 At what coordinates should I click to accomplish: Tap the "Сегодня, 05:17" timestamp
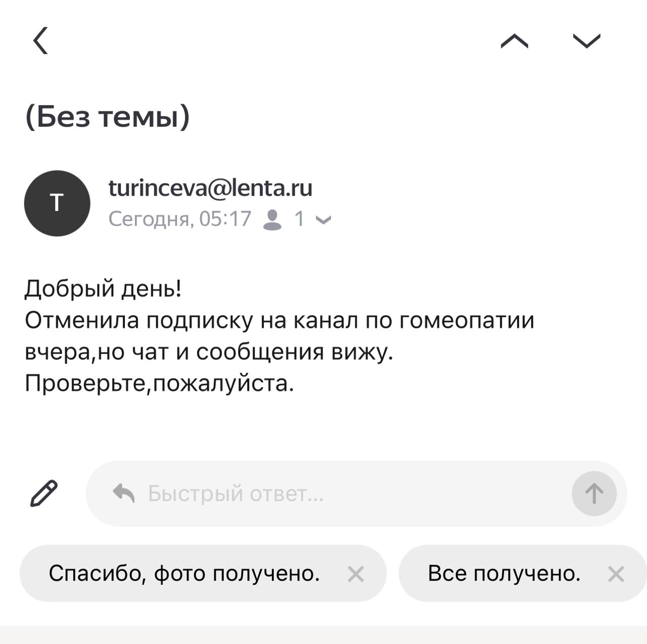(x=180, y=219)
